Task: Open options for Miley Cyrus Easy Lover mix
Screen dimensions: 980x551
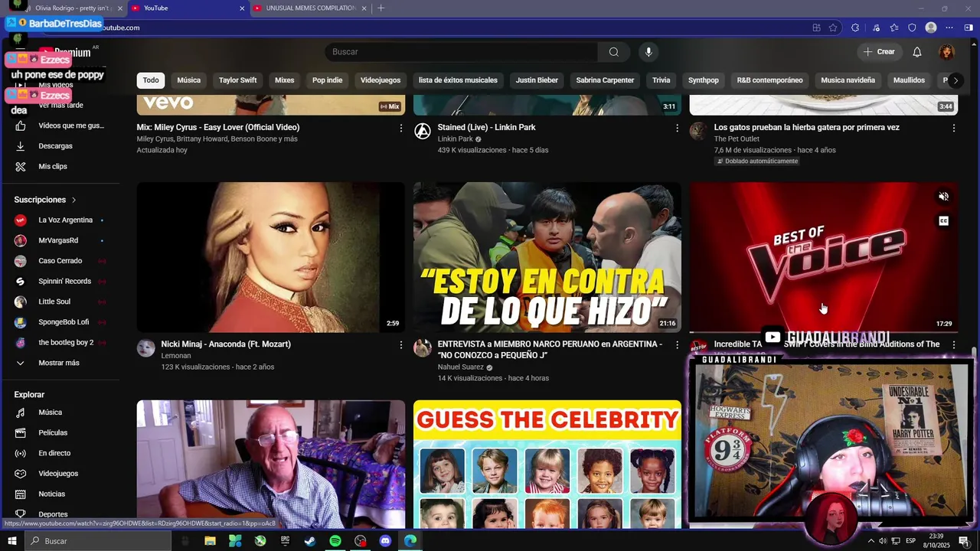Action: pyautogui.click(x=400, y=129)
